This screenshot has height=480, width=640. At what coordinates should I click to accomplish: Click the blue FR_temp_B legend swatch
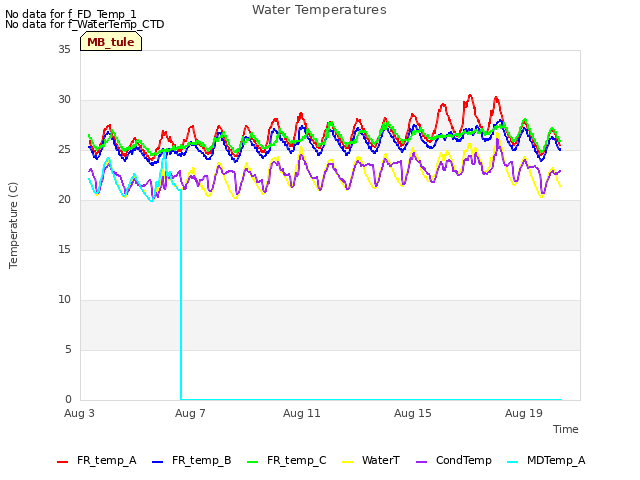[x=158, y=462]
